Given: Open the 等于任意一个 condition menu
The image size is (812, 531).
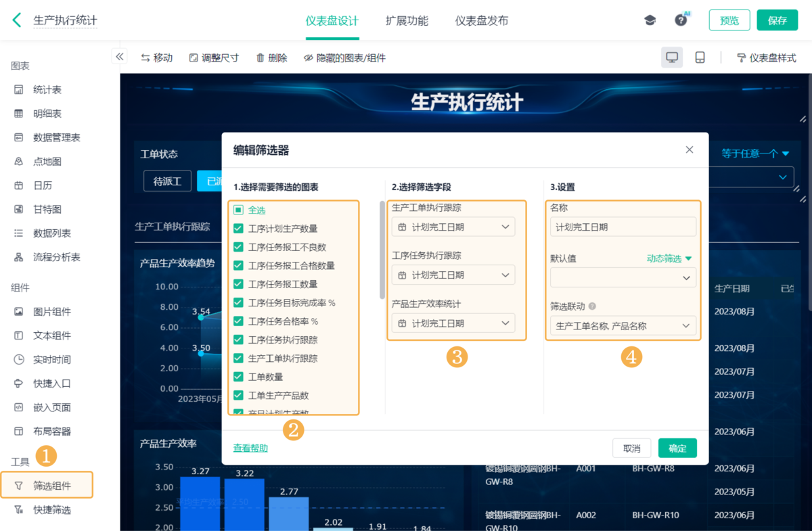Looking at the screenshot, I should tap(755, 154).
